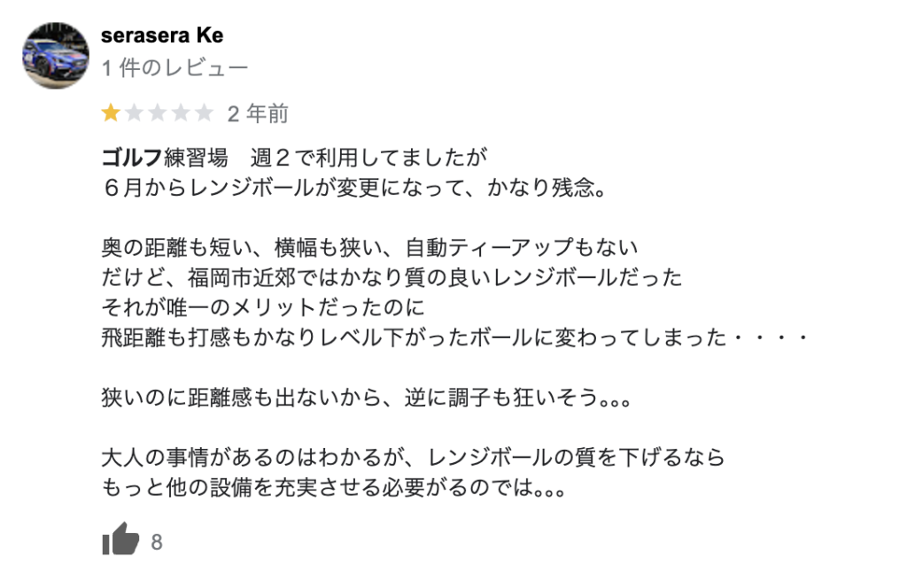Click the second gray rating star
907x588 pixels.
135,113
